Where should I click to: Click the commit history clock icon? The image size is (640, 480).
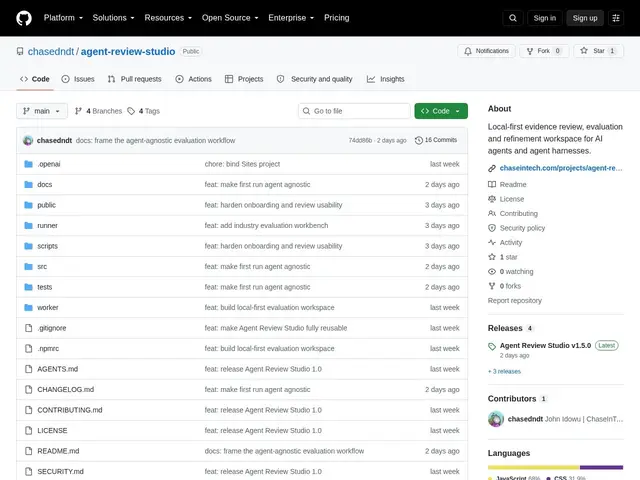coord(419,140)
